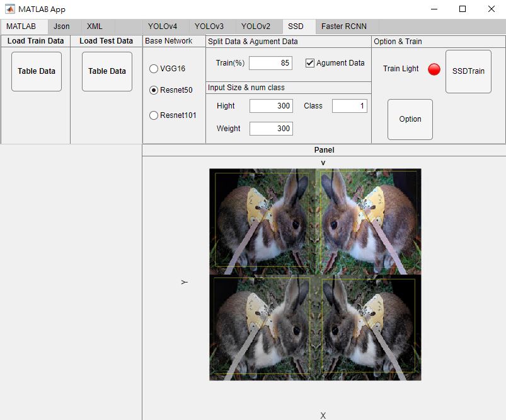Click the Train(%) input field

(x=271, y=63)
